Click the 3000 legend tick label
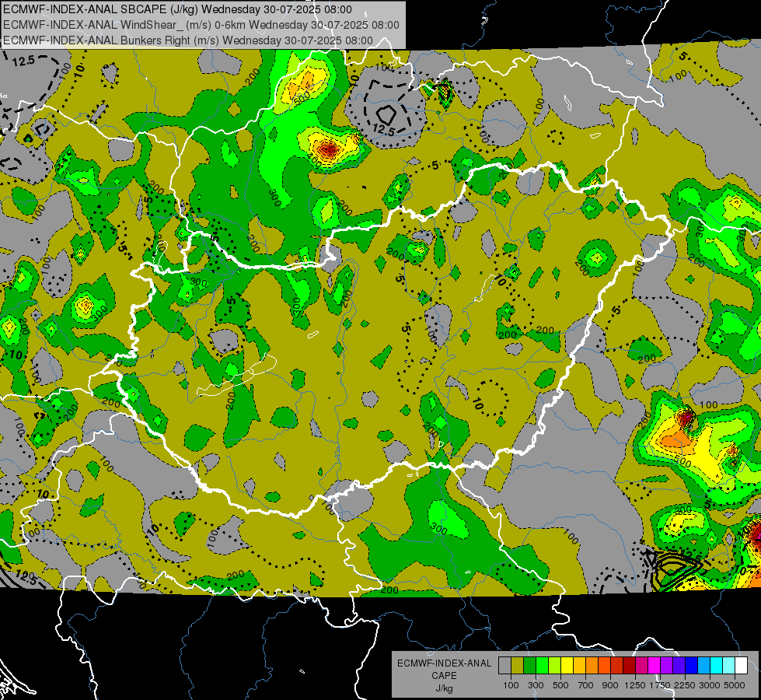 pyautogui.click(x=710, y=685)
